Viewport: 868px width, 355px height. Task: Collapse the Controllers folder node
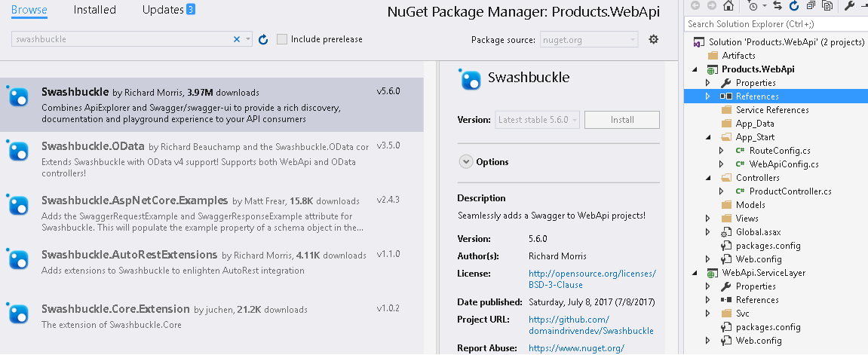[707, 178]
